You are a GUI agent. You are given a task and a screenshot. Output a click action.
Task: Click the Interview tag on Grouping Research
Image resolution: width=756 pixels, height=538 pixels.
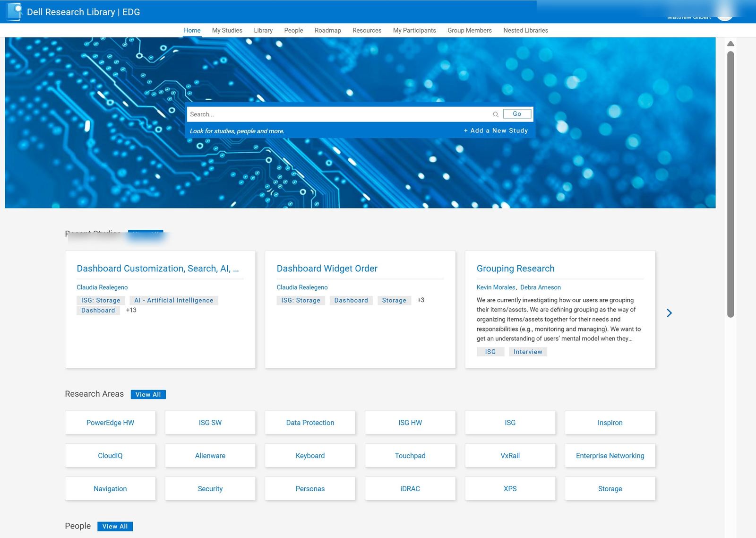pos(528,351)
